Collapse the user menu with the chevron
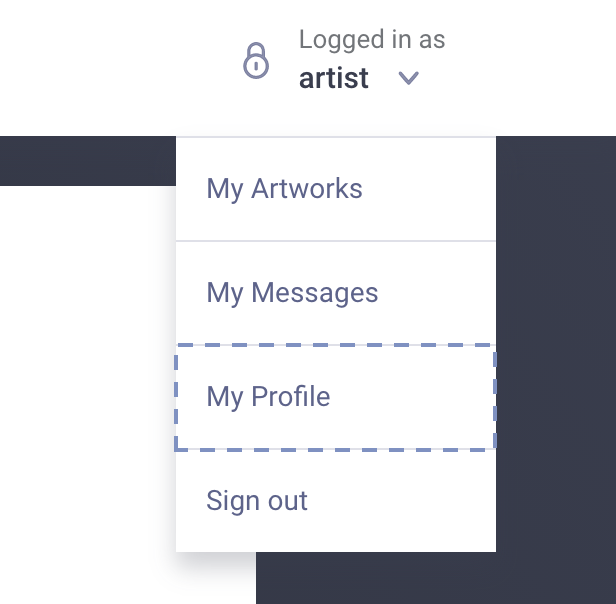 tap(408, 78)
